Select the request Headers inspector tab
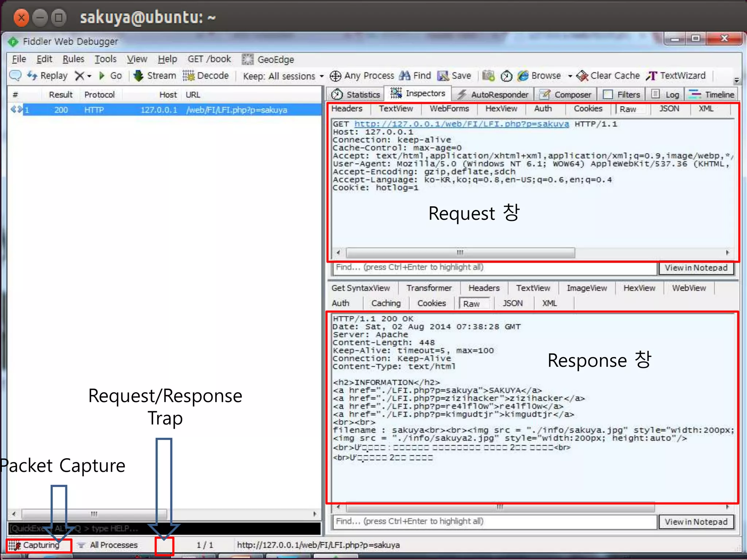747x560 pixels. point(347,109)
